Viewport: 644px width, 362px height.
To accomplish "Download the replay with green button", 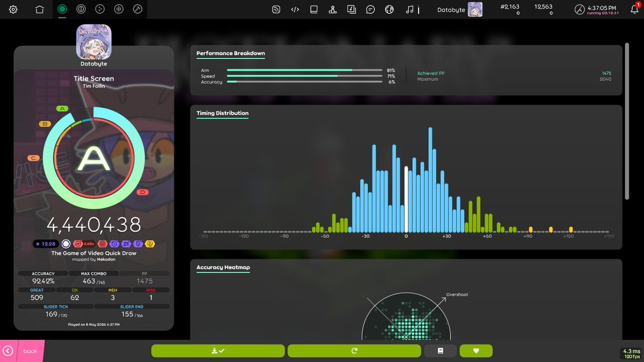I will pos(218,351).
